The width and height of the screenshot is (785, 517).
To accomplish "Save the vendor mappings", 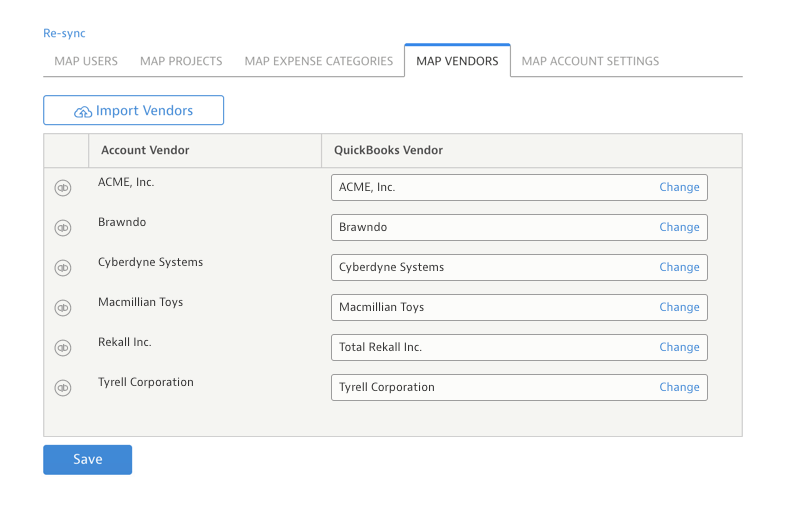I will point(87,460).
